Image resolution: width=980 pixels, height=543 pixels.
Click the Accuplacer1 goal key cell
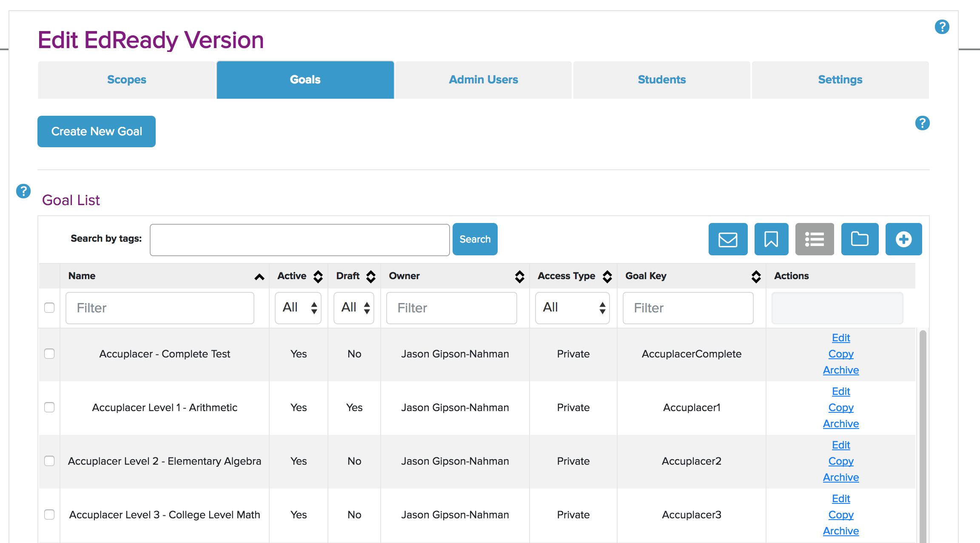(x=692, y=408)
